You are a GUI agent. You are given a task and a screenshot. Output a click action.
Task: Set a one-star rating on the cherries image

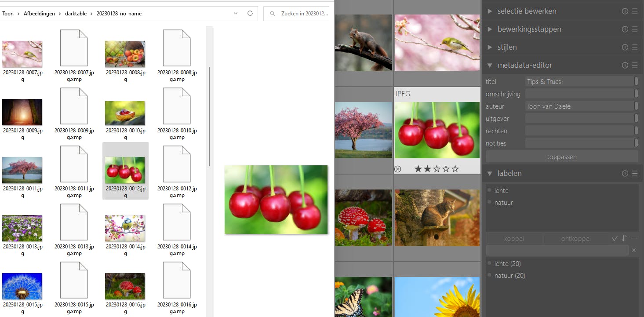point(418,169)
